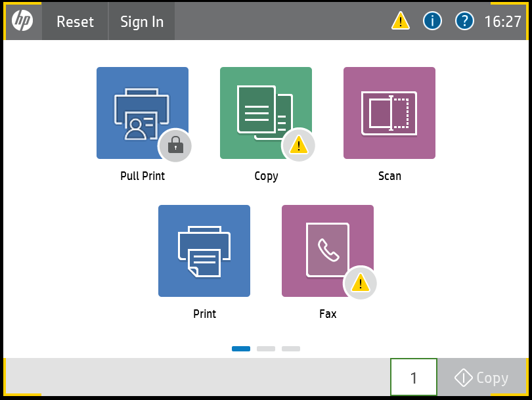The height and width of the screenshot is (400, 532).
Task: Tap the clock showing 16:27
Action: [502, 21]
